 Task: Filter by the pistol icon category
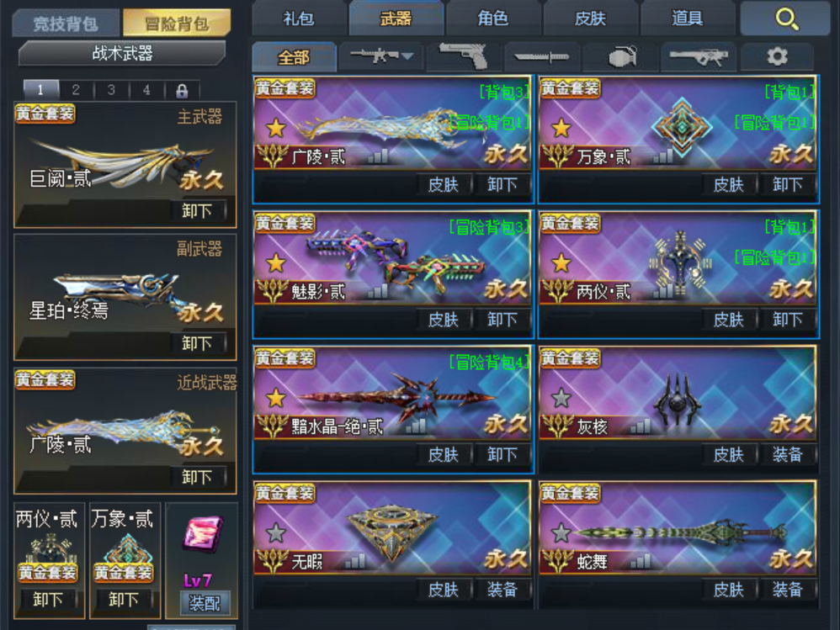[x=464, y=56]
